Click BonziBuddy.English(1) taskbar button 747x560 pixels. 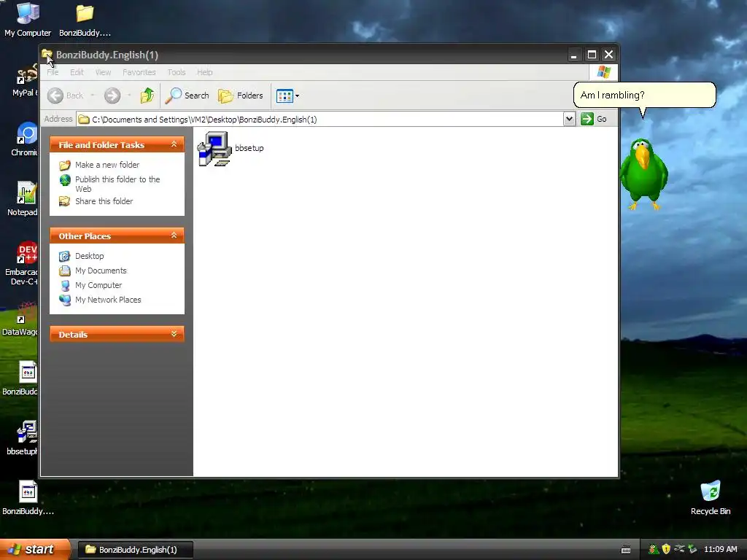(135, 550)
